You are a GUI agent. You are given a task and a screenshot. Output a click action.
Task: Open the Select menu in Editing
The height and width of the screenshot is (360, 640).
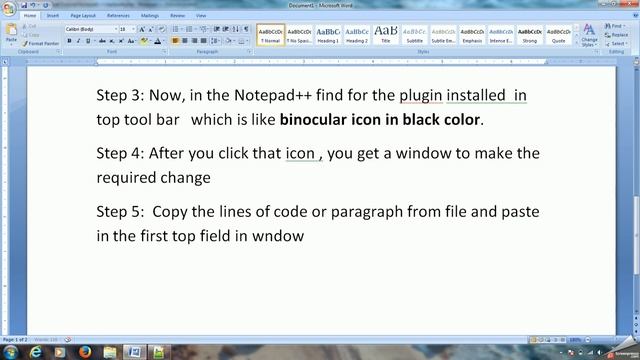click(x=616, y=44)
